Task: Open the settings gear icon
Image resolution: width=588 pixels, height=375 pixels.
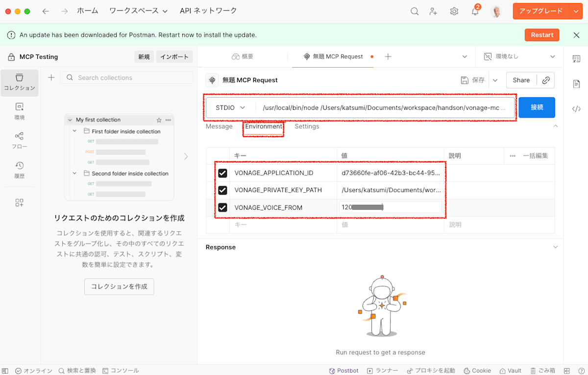Action: [x=454, y=11]
